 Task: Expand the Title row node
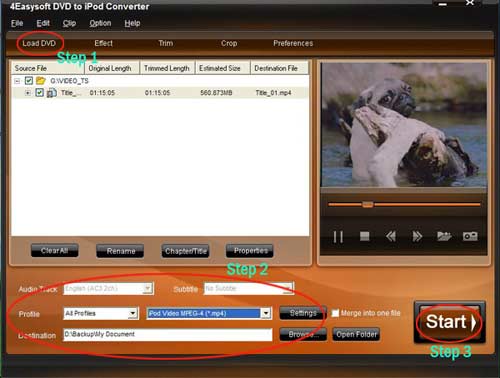[28, 93]
